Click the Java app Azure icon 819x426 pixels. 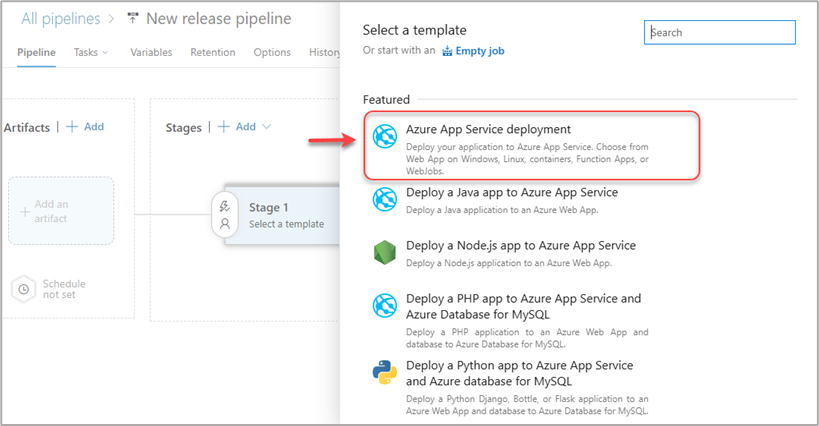tap(385, 200)
